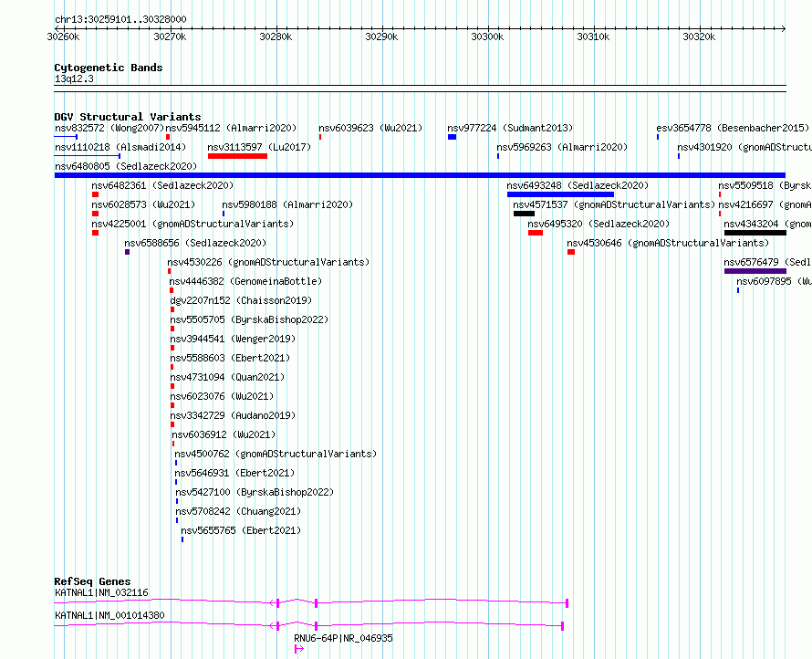Screen dimensions: 812x659
Task: Select the nsv5945112 (Almarri2020) label
Action: 231,128
